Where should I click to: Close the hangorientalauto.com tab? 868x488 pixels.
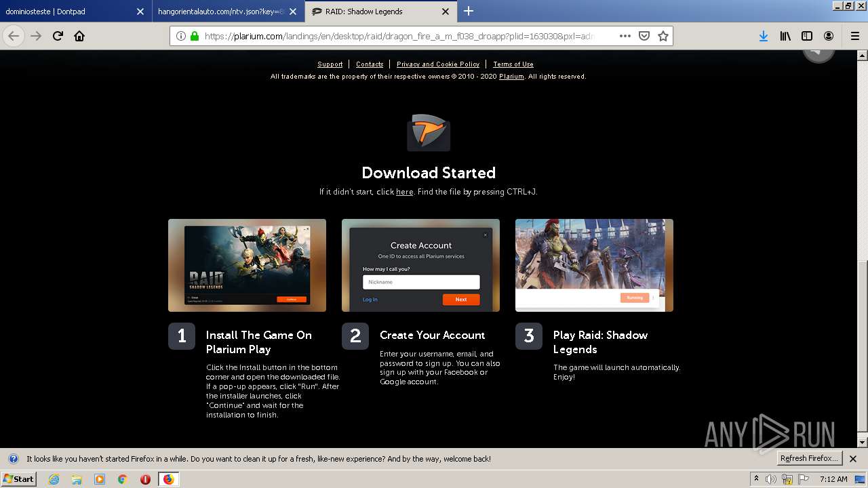[294, 12]
